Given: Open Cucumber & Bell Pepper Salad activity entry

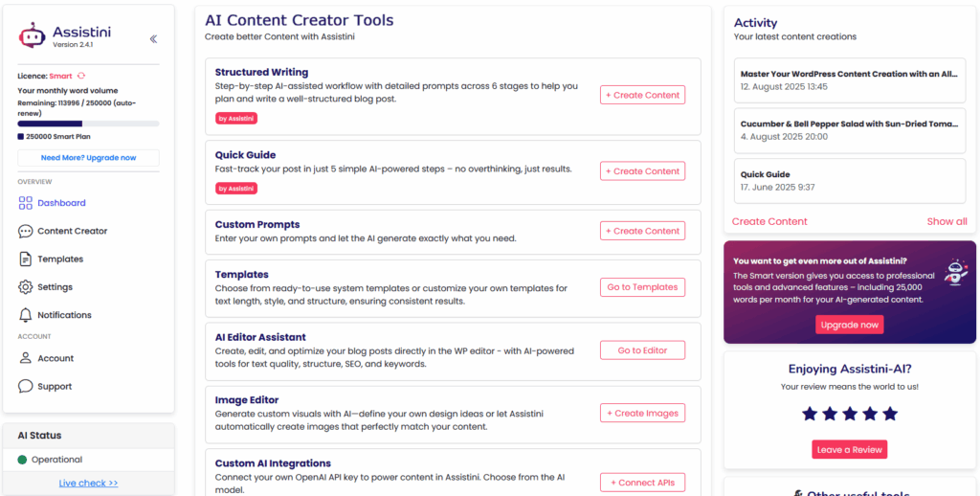Looking at the screenshot, I should tap(850, 130).
